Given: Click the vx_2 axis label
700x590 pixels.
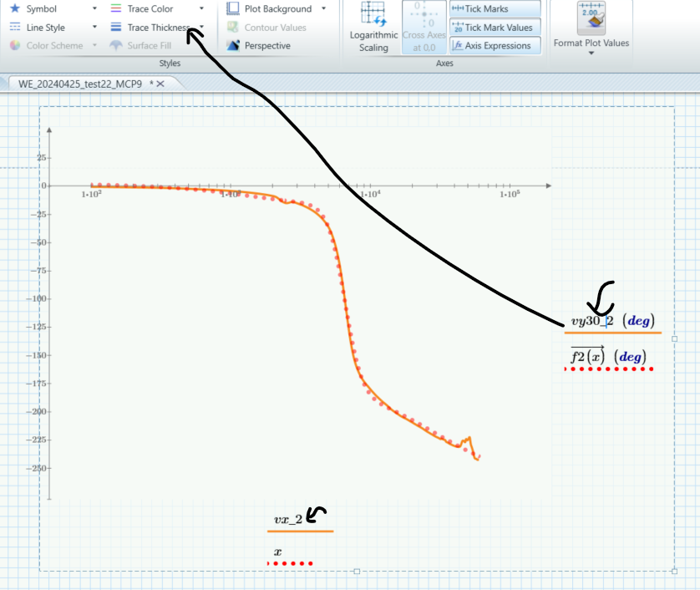Looking at the screenshot, I should click(x=287, y=519).
